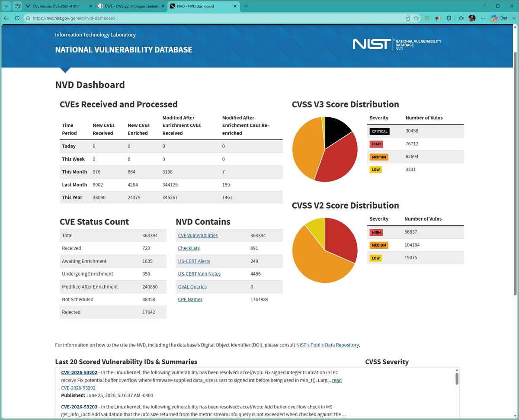Open the profile avatar
Image resolution: width=519 pixels, height=420 pixels.
click(472, 18)
